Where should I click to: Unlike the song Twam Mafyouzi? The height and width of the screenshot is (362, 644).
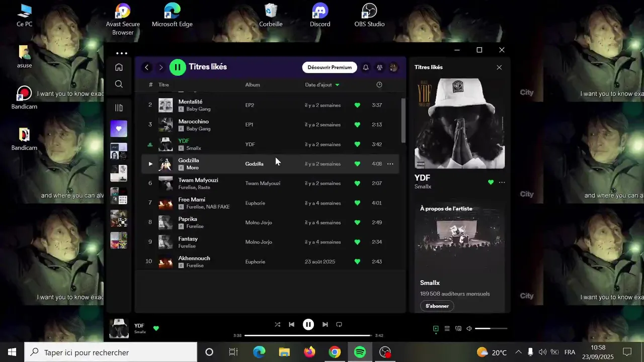coord(357,184)
